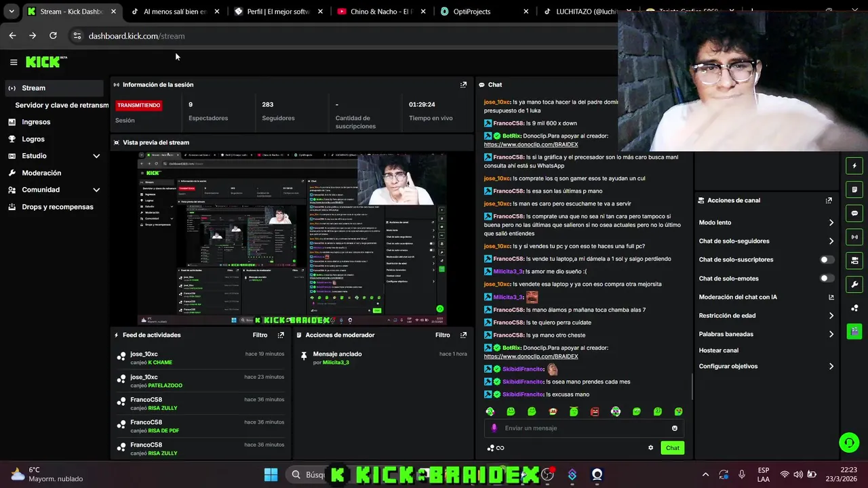Open browser tab list dropdown
Screen dimensions: 868x488
tap(12, 12)
